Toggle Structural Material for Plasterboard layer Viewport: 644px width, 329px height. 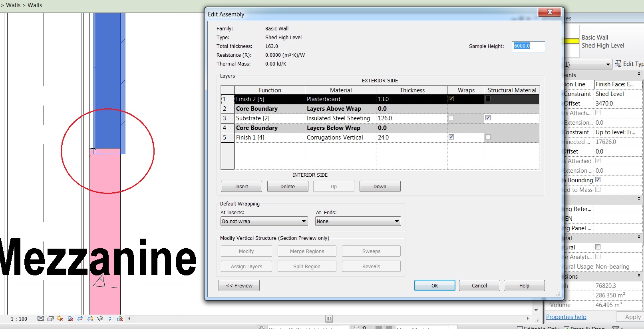(x=488, y=99)
